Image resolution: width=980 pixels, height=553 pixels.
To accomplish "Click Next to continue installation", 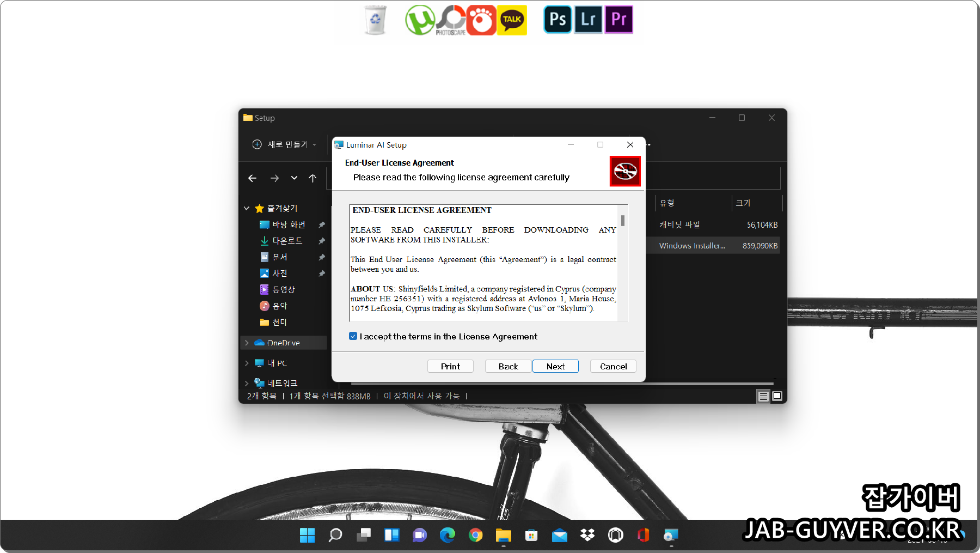I will tap(555, 366).
